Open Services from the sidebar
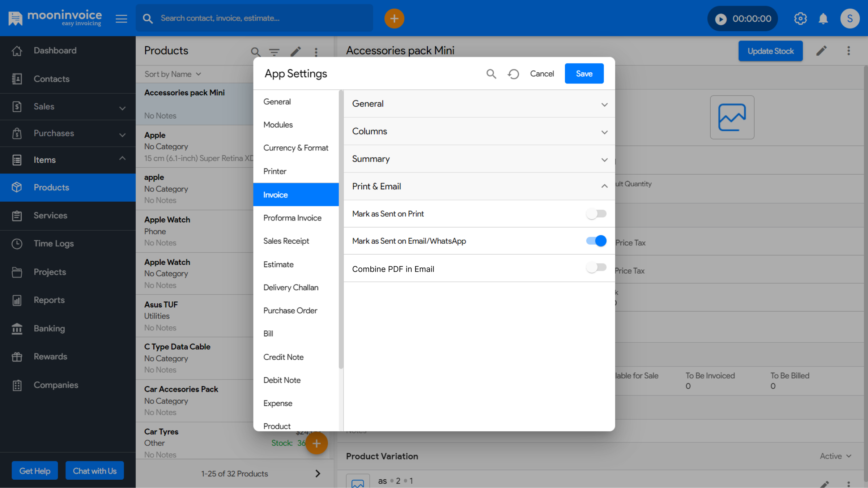The height and width of the screenshot is (488, 868). (x=68, y=215)
